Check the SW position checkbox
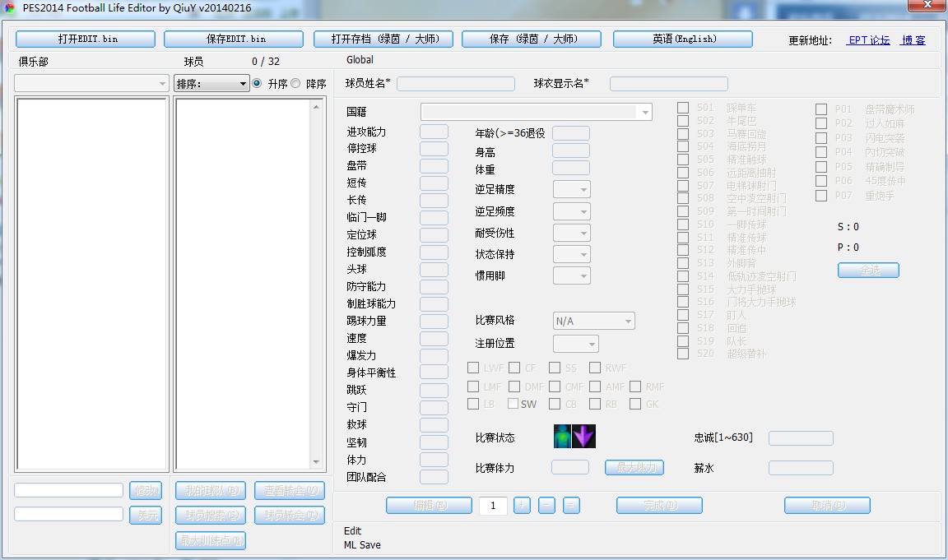Viewport: 948px width, 560px height. click(x=513, y=404)
